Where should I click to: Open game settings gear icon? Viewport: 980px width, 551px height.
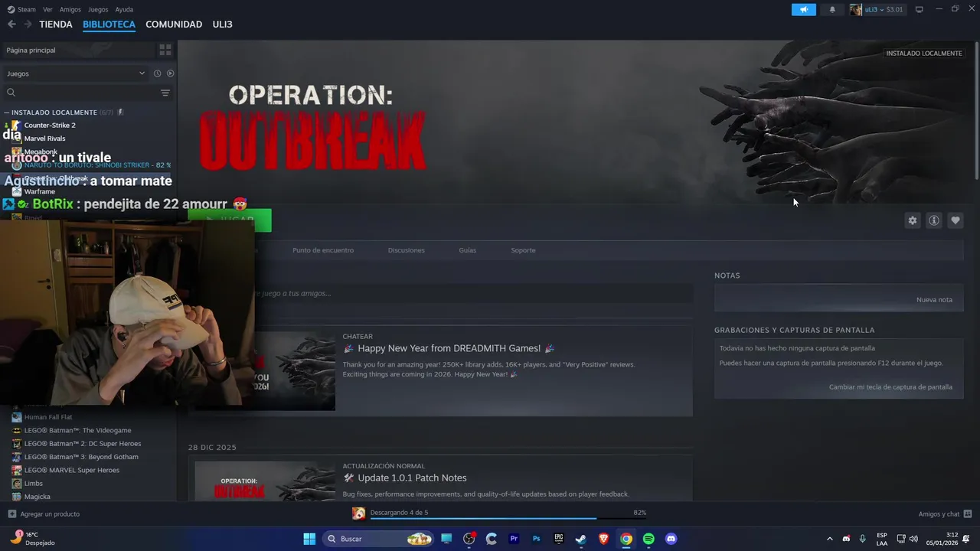point(912,220)
